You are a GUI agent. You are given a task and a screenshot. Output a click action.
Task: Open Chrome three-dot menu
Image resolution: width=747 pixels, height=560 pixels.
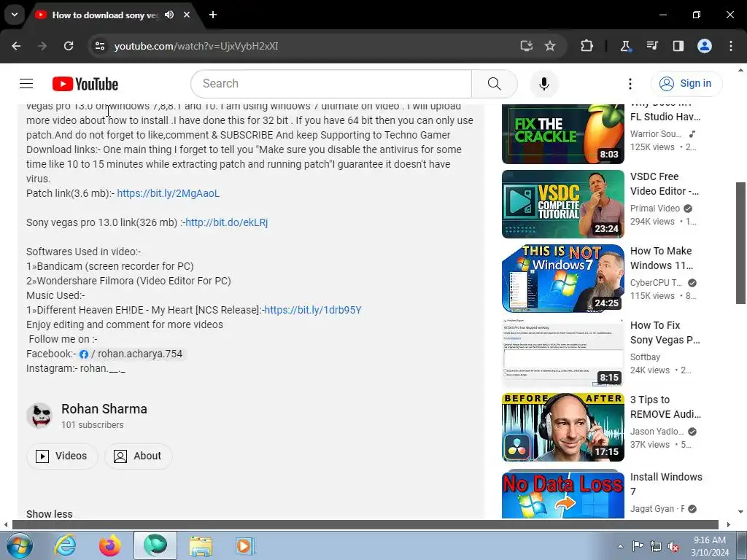(x=731, y=46)
